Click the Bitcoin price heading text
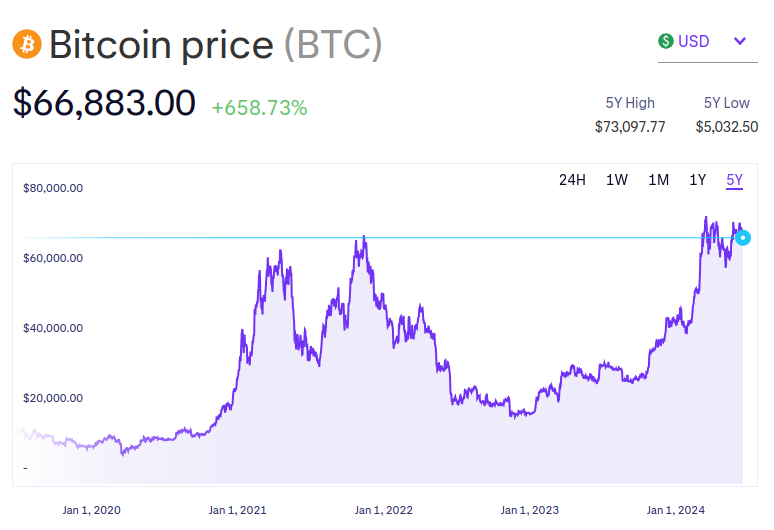 pyautogui.click(x=161, y=45)
